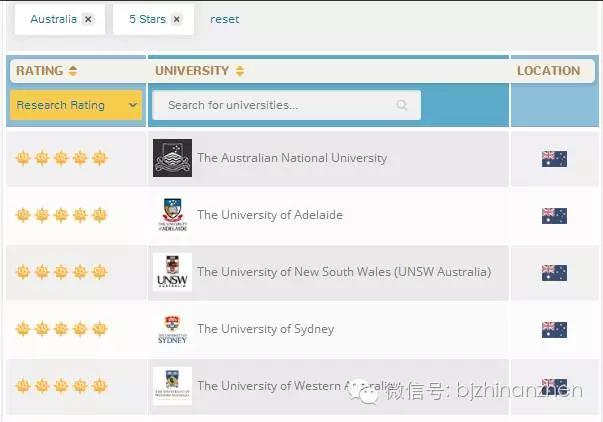
Task: Click the search magnifier icon
Action: (x=402, y=105)
